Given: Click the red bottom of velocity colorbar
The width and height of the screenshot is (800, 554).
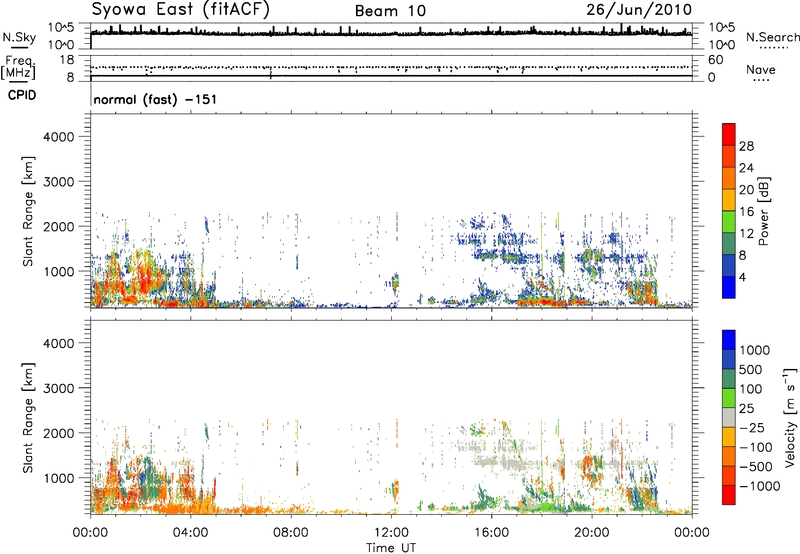Looking at the screenshot, I should pos(729,495).
